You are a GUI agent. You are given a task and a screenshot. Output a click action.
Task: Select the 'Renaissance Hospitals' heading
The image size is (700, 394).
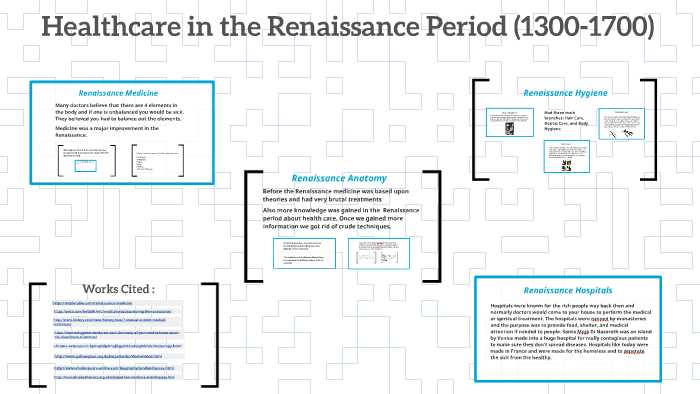(568, 290)
